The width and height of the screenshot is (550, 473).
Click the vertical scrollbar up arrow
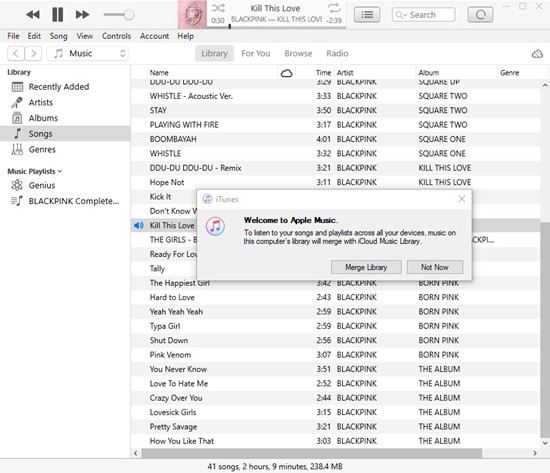[x=545, y=85]
